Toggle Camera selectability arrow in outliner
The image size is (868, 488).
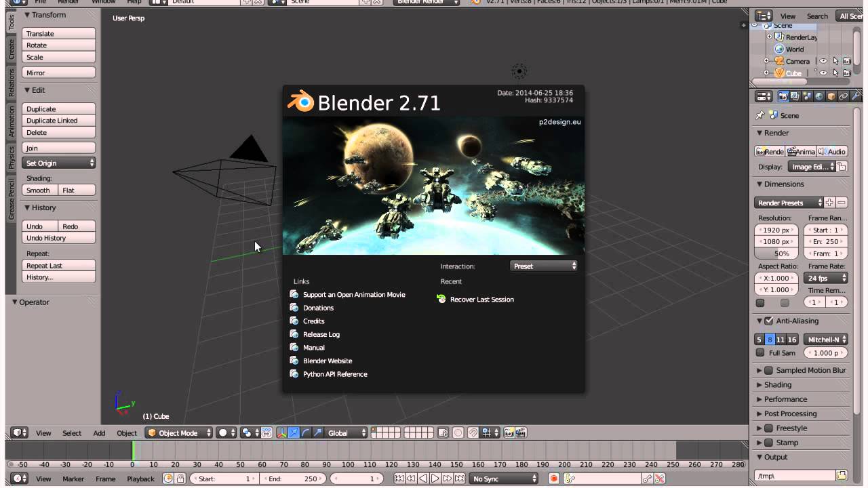(835, 61)
